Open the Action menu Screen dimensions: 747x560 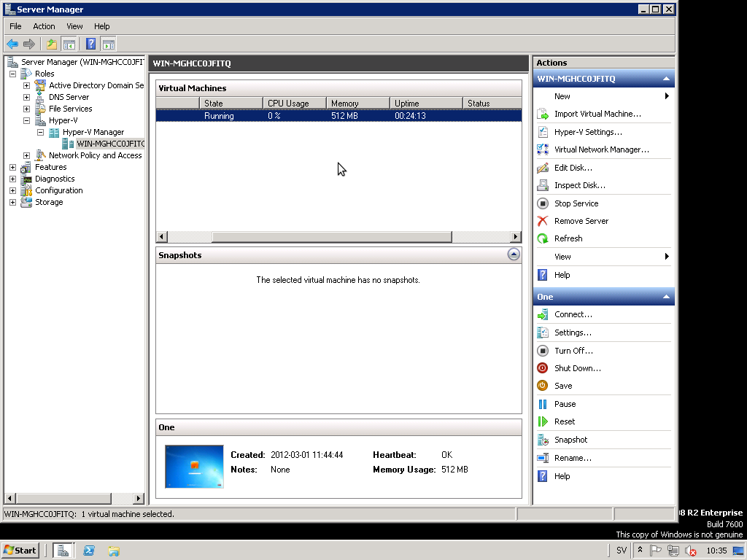[44, 26]
